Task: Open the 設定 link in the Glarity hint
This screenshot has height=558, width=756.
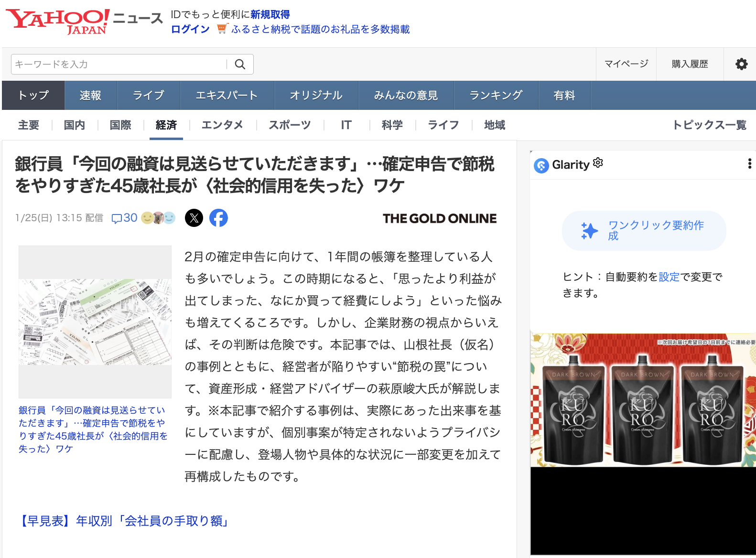Action: [x=669, y=277]
